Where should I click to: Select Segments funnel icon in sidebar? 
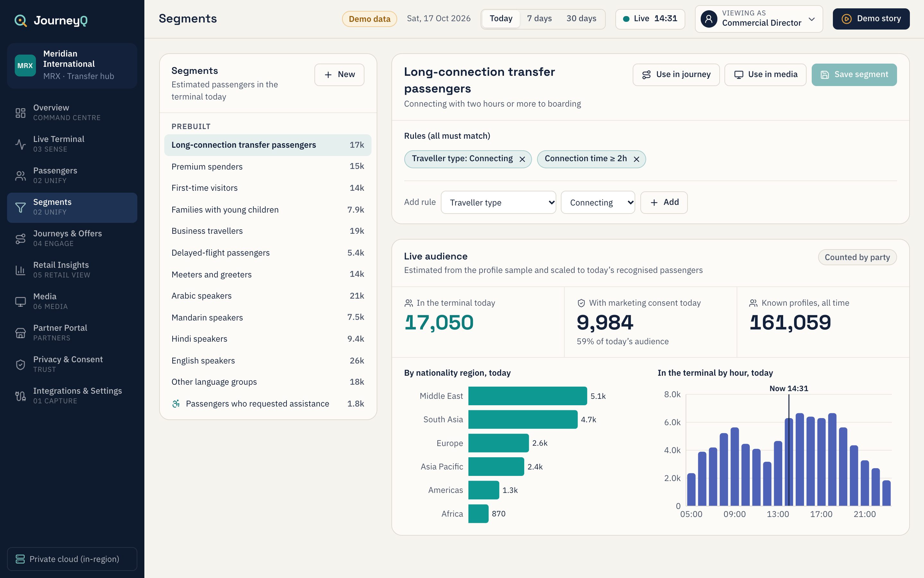coord(20,207)
